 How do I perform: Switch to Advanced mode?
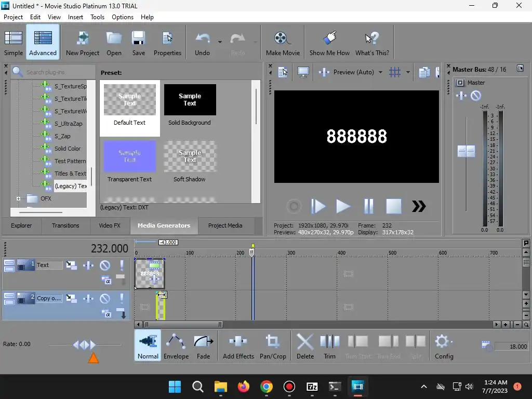(x=43, y=43)
